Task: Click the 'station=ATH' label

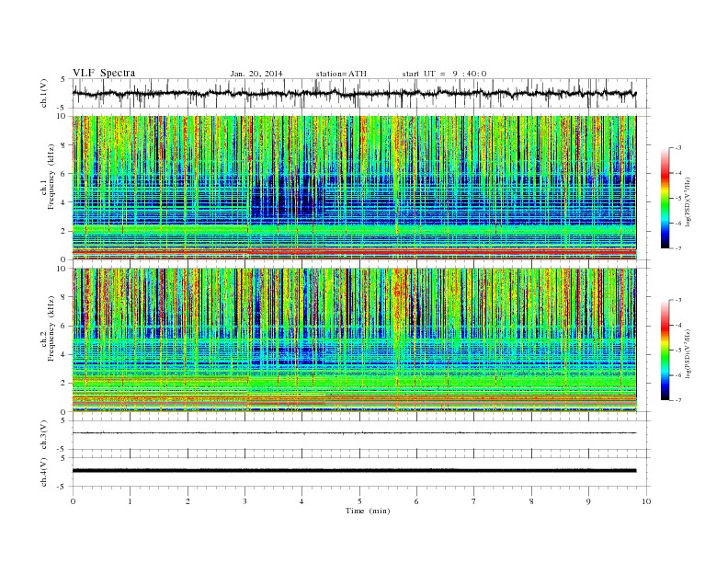Action: coord(341,74)
